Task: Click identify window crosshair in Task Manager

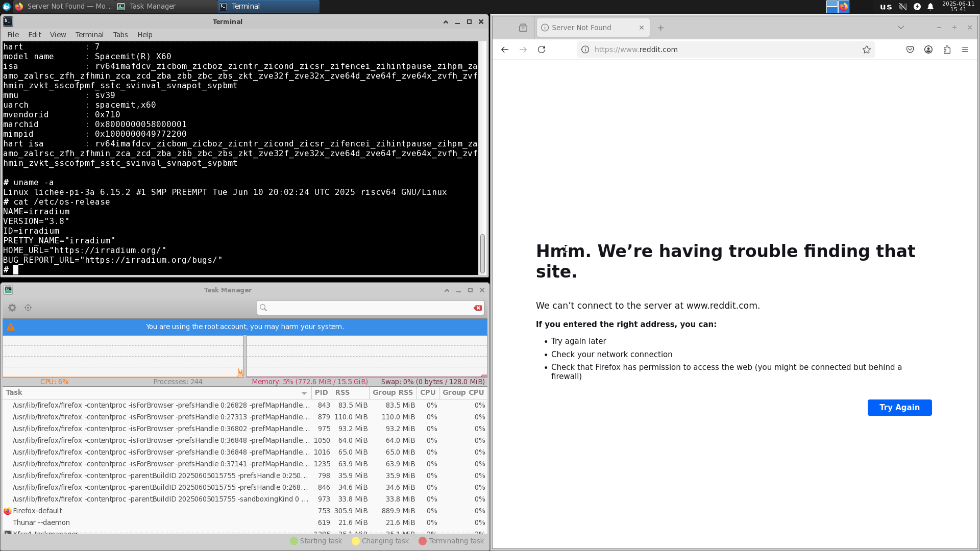Action: pos(28,308)
